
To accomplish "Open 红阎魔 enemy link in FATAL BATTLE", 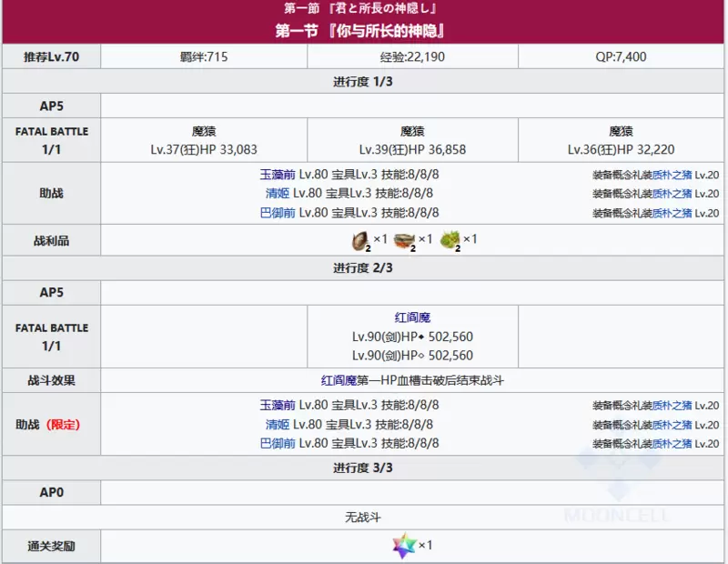I will (x=412, y=317).
